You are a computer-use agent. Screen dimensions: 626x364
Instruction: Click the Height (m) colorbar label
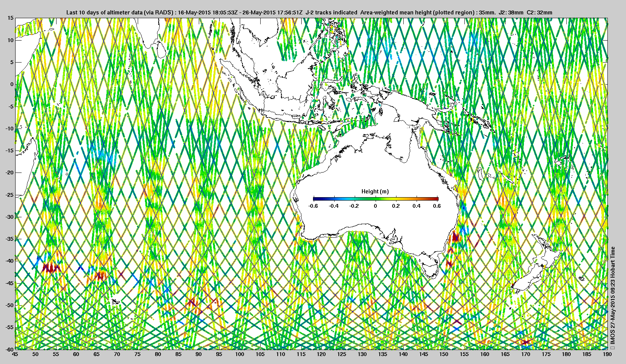pyautogui.click(x=375, y=191)
